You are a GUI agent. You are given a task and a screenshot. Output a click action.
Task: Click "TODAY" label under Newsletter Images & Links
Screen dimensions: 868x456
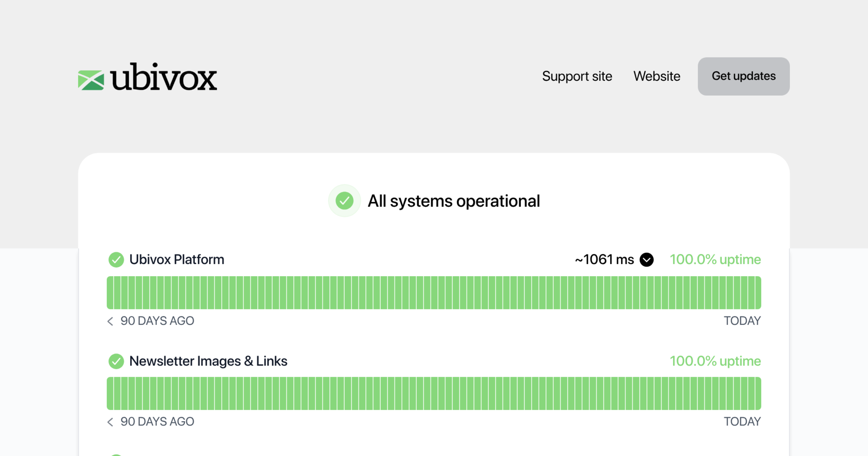tap(743, 422)
